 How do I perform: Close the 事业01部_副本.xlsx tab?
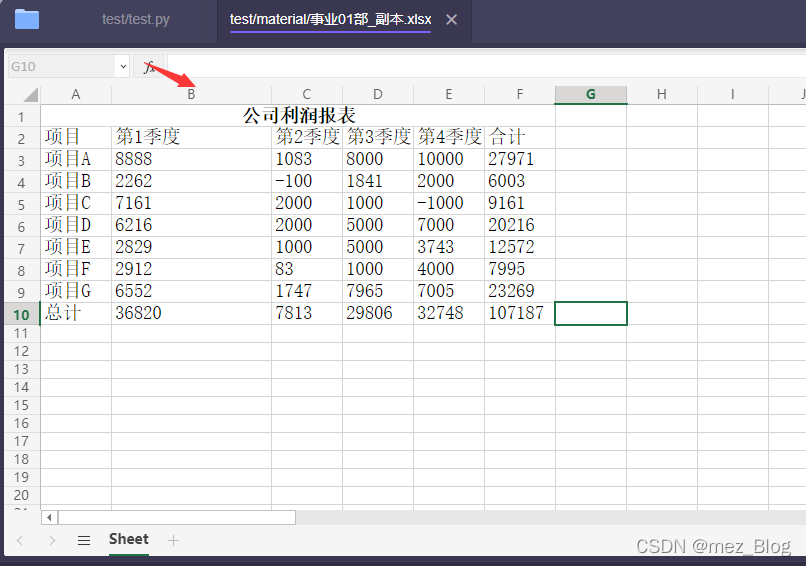[x=451, y=20]
